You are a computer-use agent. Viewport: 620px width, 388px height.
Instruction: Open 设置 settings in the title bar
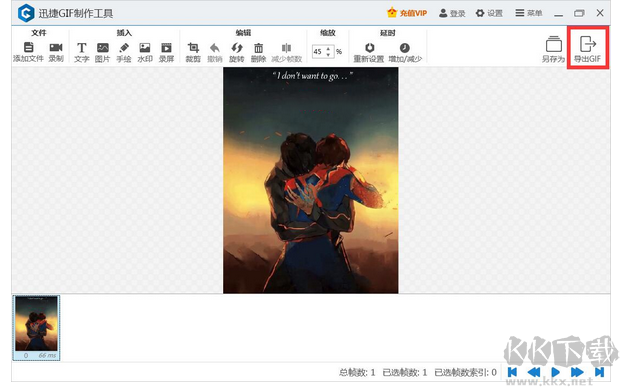(489, 13)
